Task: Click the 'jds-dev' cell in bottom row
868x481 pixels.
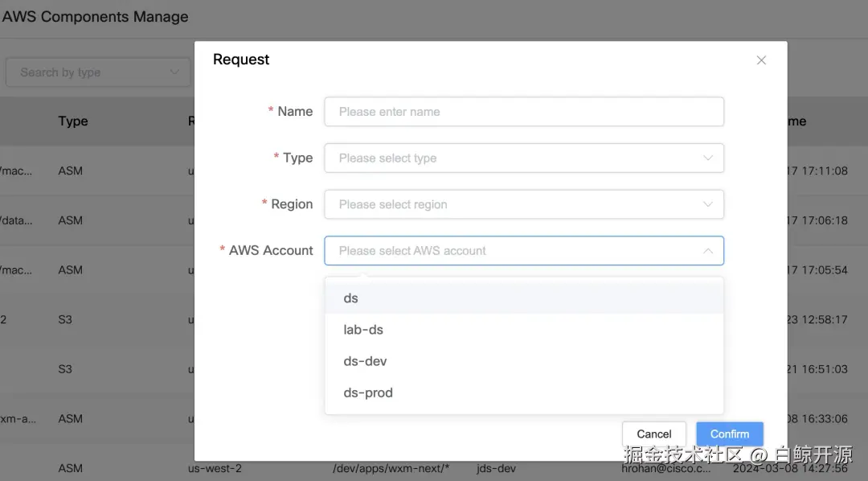Action: click(496, 468)
